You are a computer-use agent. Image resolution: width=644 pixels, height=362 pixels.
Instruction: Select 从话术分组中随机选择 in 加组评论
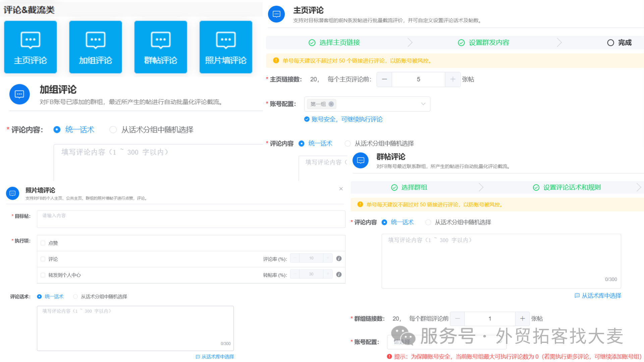pos(113,130)
